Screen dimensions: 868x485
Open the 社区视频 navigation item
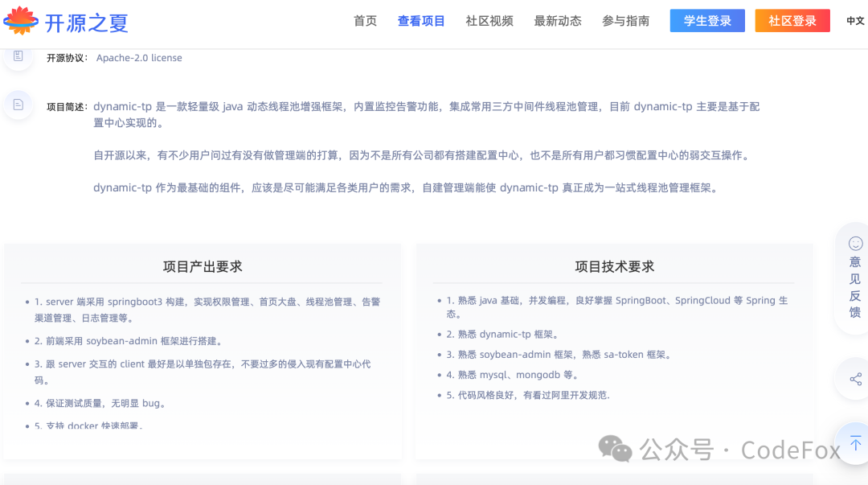point(488,21)
